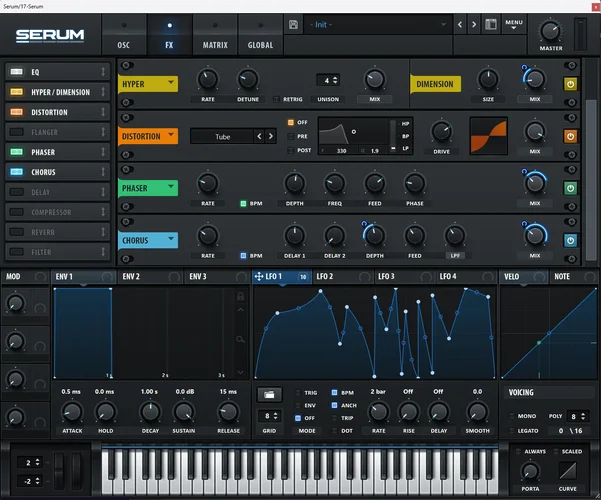Click the Hyper/Dimension power button

pos(570,84)
